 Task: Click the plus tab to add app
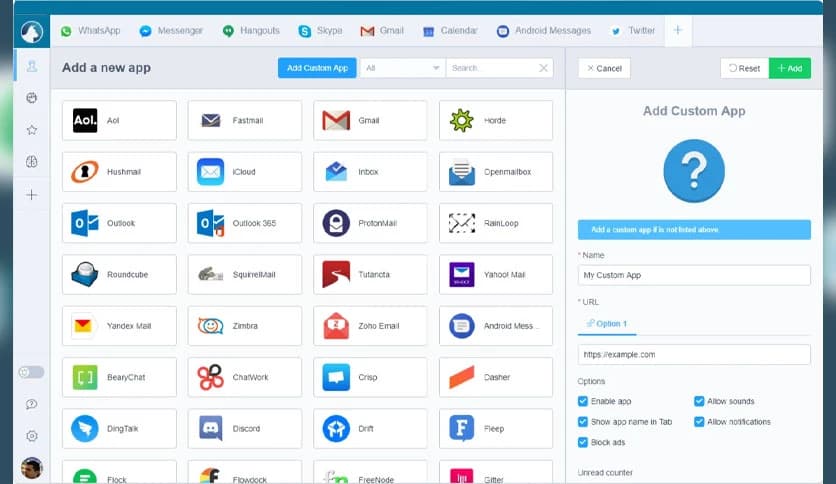click(678, 30)
